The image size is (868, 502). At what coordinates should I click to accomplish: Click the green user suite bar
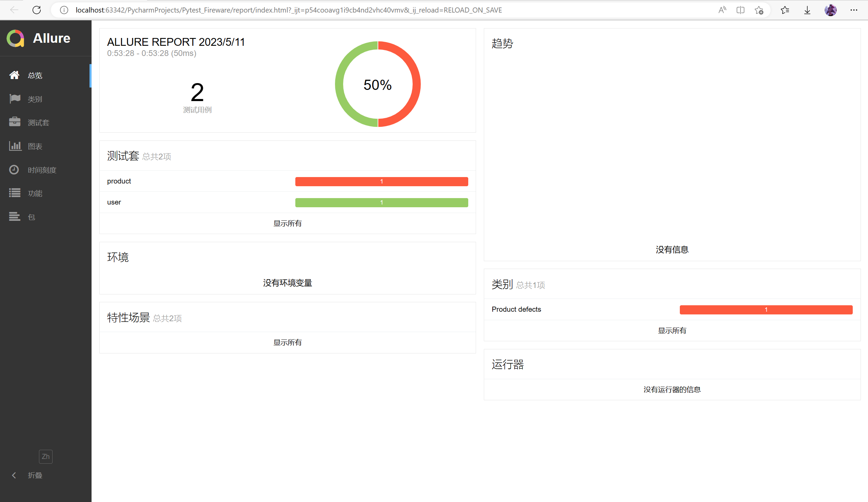point(381,202)
